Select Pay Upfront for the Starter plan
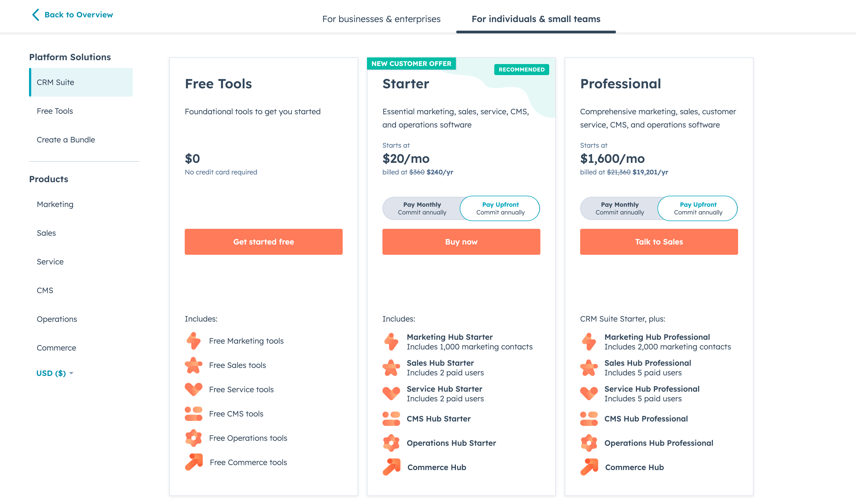This screenshot has height=504, width=856. (500, 208)
